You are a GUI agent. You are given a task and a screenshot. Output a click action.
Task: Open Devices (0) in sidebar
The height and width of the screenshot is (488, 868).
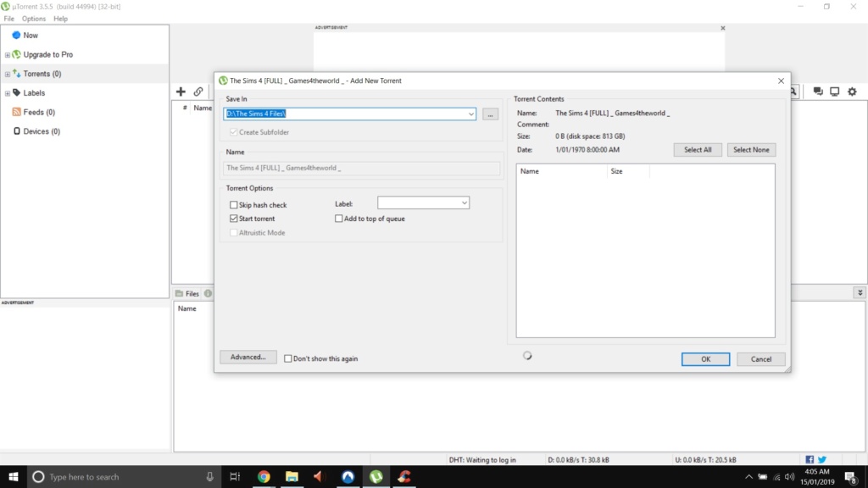(x=42, y=131)
